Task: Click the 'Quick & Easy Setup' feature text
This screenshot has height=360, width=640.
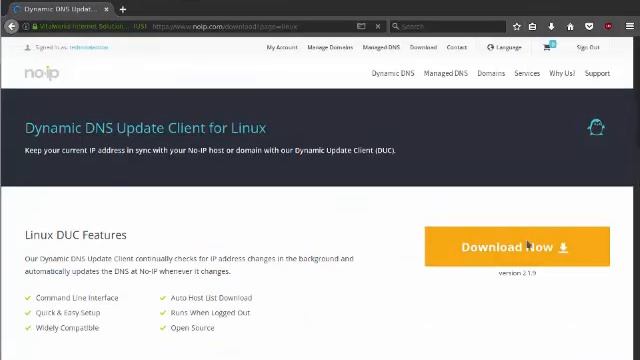Action: (x=68, y=313)
